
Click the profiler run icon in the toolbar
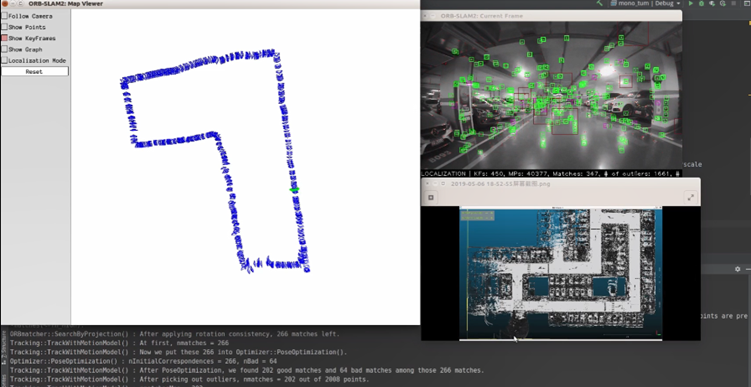point(722,3)
